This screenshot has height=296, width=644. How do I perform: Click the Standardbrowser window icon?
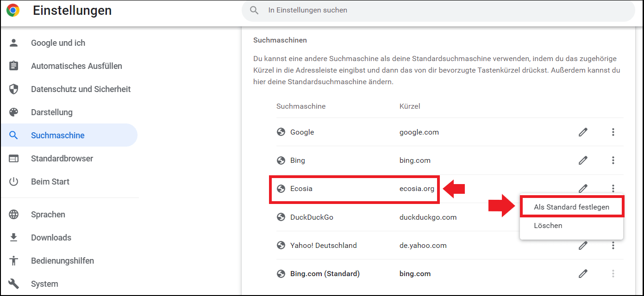click(14, 159)
